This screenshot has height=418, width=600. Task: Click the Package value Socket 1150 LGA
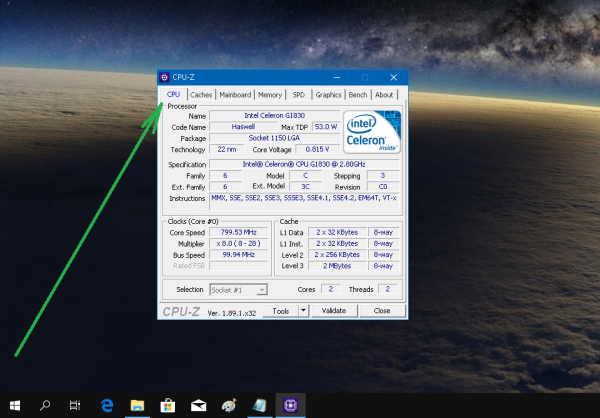coord(274,138)
